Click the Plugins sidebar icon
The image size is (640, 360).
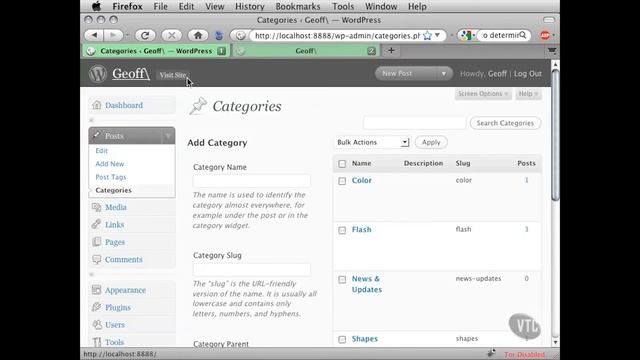tap(96, 307)
